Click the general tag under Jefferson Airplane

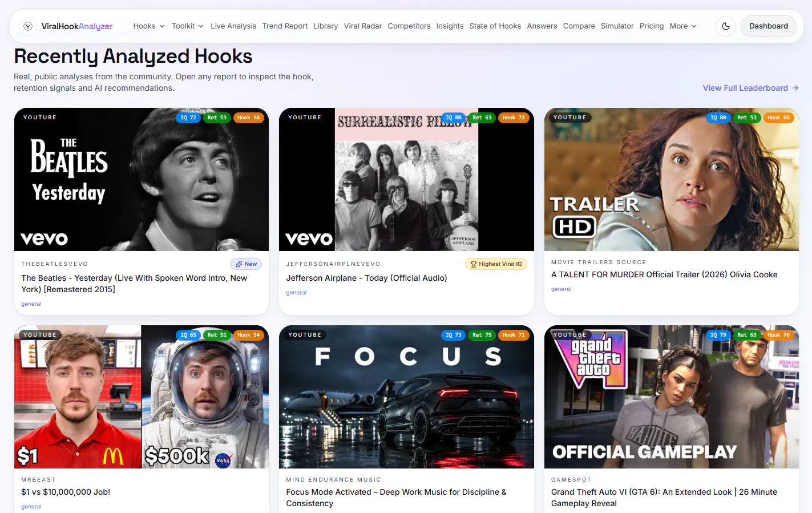click(296, 293)
